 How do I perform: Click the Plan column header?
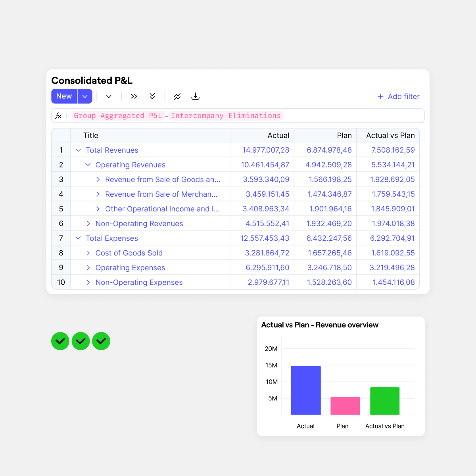click(344, 136)
